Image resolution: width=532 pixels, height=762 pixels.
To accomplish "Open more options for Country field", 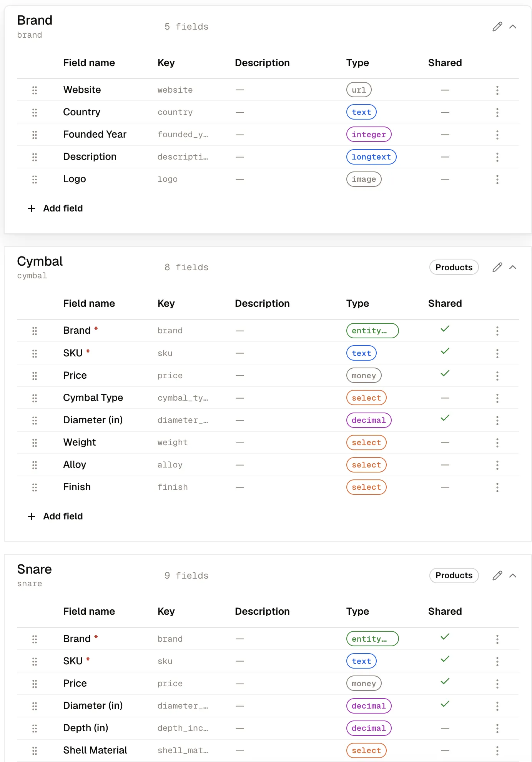I will 497,112.
